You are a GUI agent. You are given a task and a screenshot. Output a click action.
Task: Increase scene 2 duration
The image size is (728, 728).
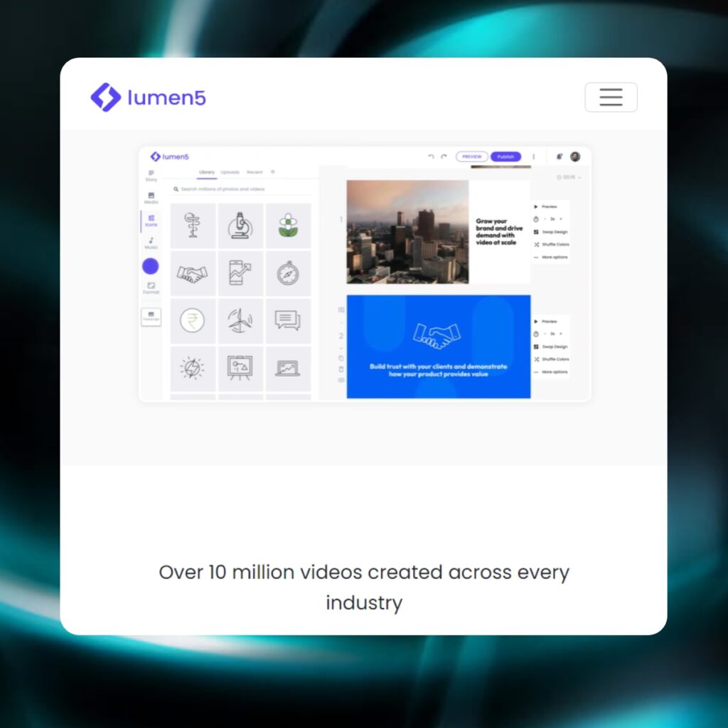561,334
